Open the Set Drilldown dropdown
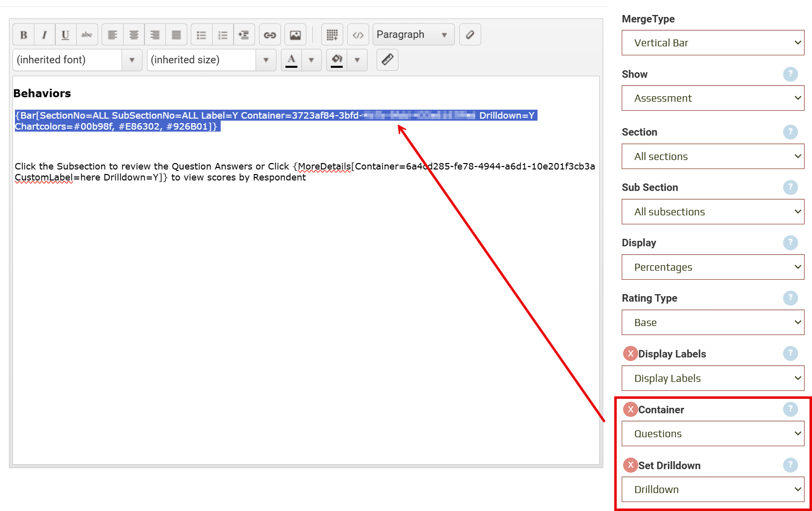The height and width of the screenshot is (511, 812). tap(712, 490)
